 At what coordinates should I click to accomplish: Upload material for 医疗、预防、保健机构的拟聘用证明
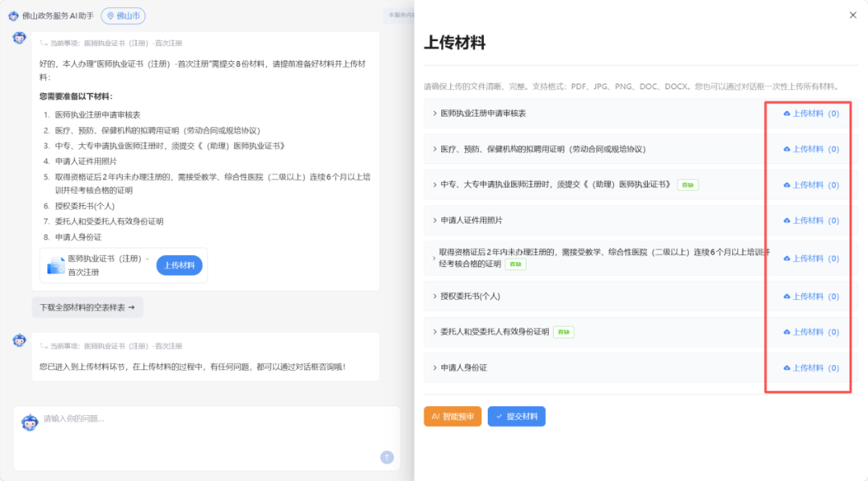click(811, 149)
